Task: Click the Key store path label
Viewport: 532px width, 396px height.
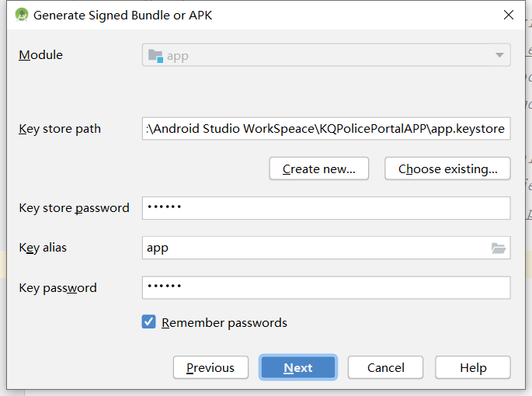Action: 60,129
